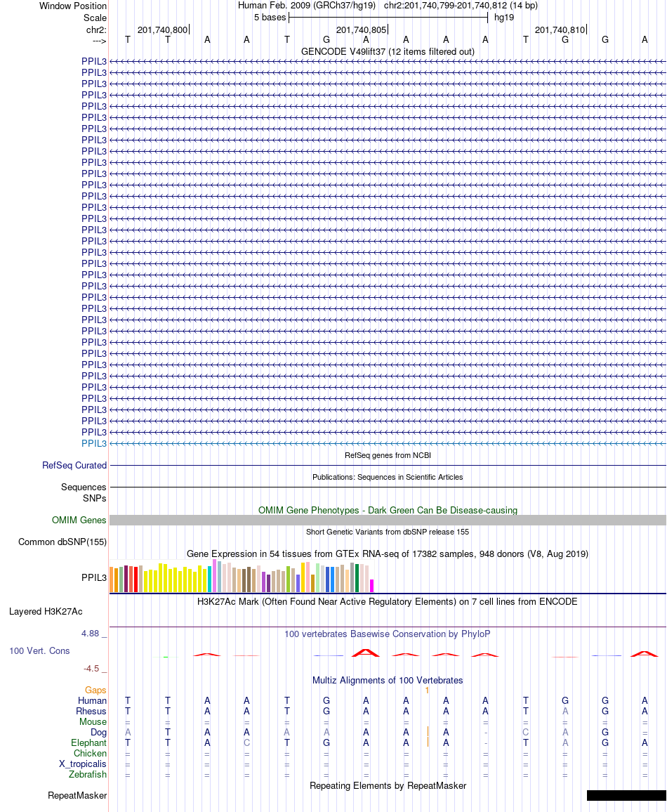The image size is (667, 812).
Task: Select the Zebrafish alignment row label
Action: (x=88, y=775)
